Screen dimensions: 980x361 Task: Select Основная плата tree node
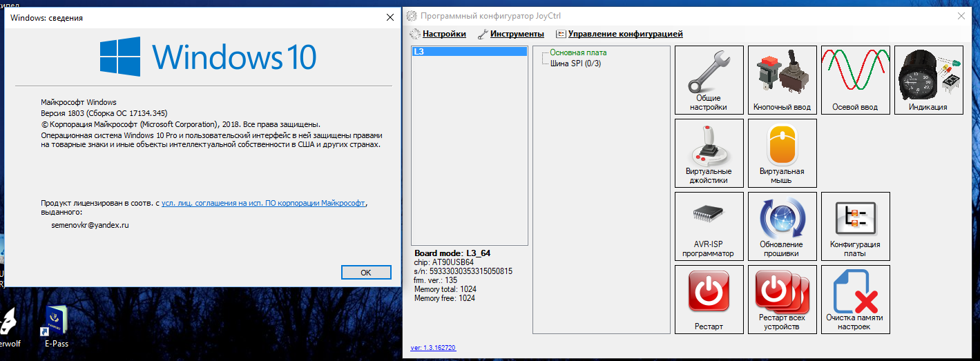tap(578, 52)
